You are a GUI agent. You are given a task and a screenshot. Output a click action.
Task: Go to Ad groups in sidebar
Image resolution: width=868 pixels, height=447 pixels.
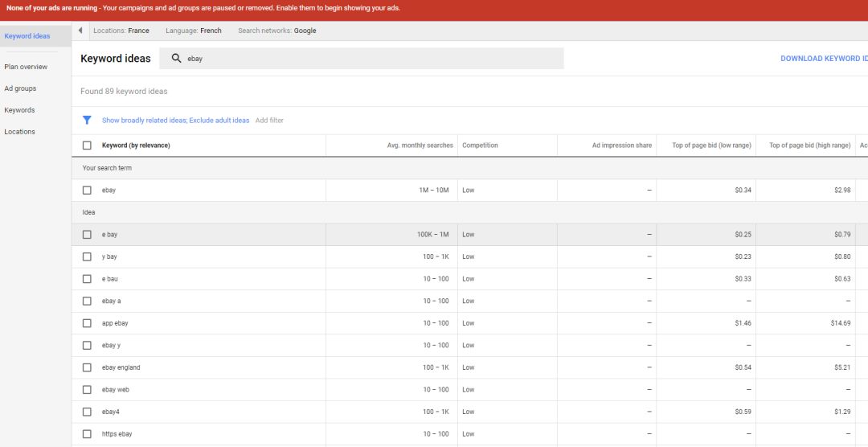click(x=20, y=88)
